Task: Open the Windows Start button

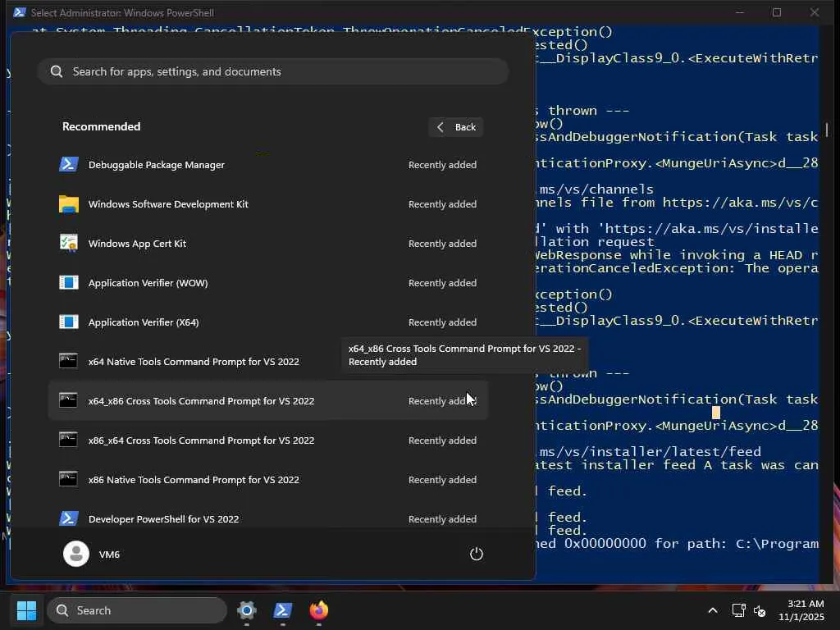Action: 26,610
